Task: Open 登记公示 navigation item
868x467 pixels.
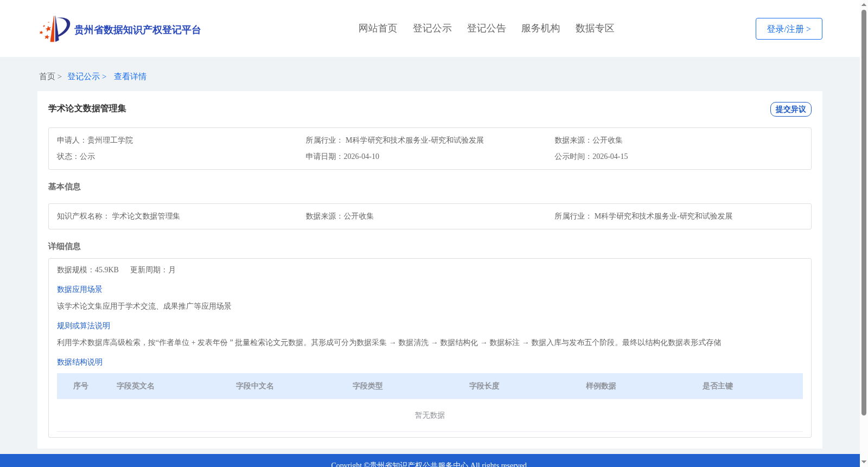Action: 432,28
